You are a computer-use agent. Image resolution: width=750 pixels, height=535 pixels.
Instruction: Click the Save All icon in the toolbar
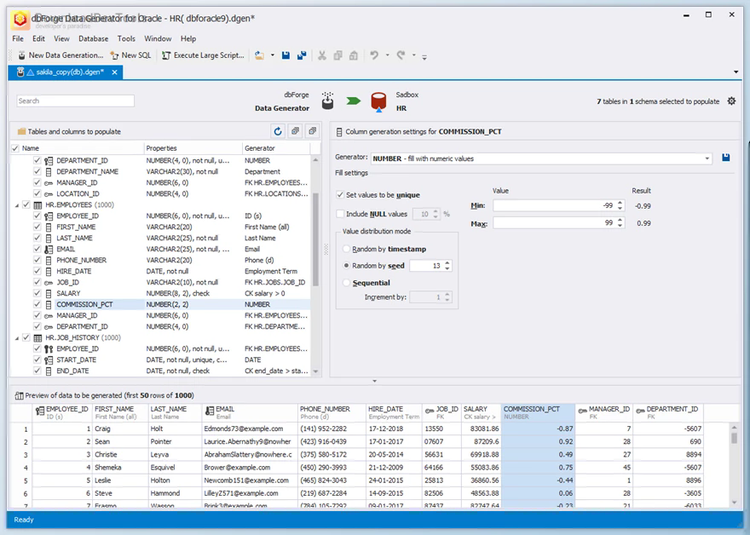[301, 56]
